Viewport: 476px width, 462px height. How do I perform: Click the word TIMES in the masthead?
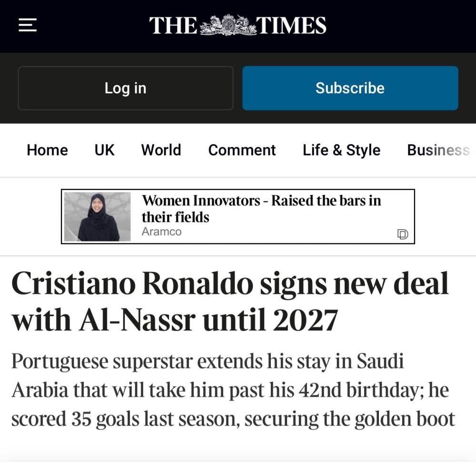(x=292, y=25)
